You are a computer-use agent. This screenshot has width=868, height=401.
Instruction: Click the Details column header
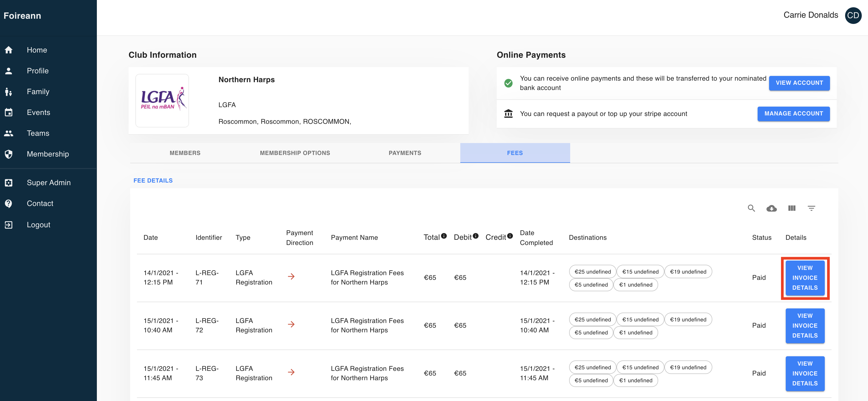click(x=796, y=238)
